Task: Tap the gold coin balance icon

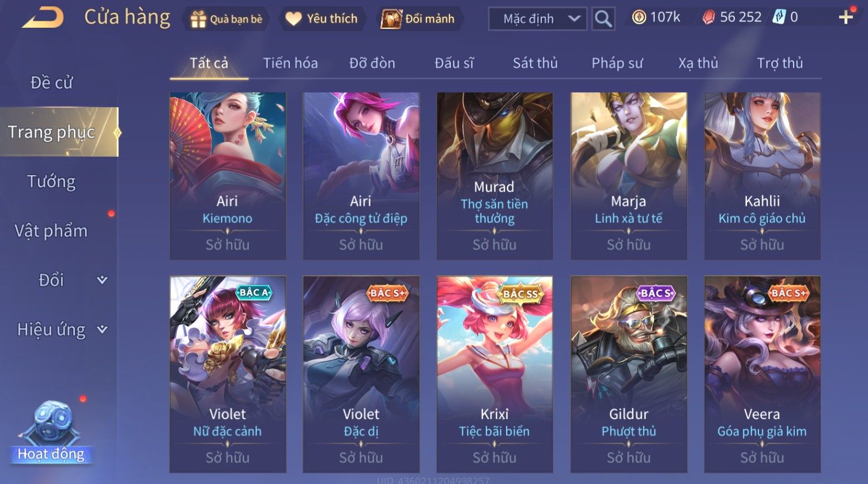Action: [639, 17]
